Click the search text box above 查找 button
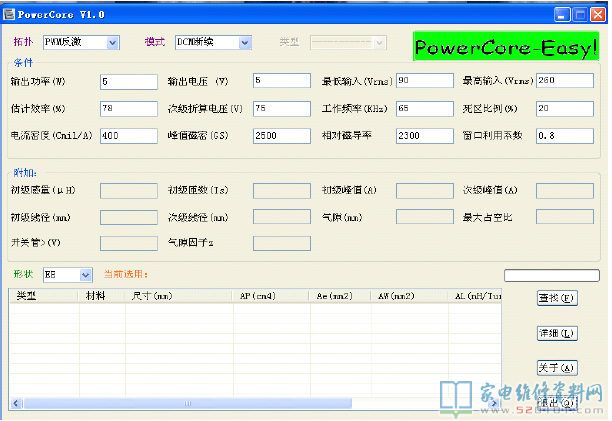612x421 pixels. [551, 276]
